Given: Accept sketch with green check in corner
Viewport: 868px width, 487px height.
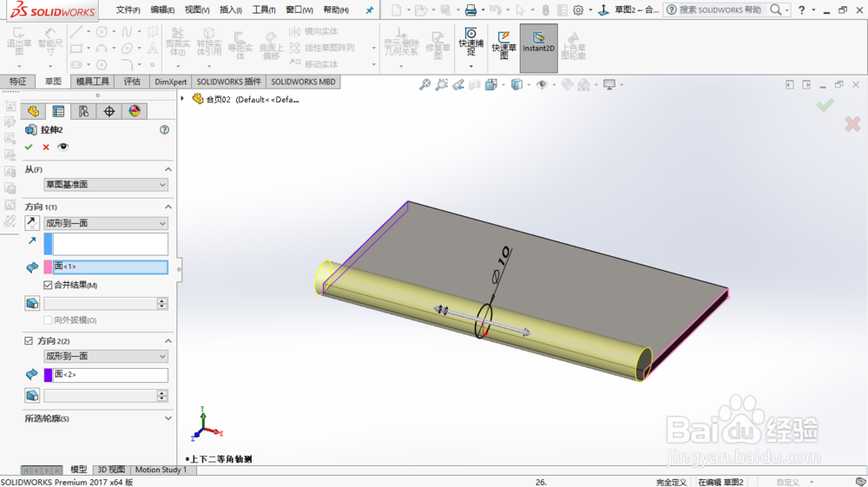Looking at the screenshot, I should point(825,104).
